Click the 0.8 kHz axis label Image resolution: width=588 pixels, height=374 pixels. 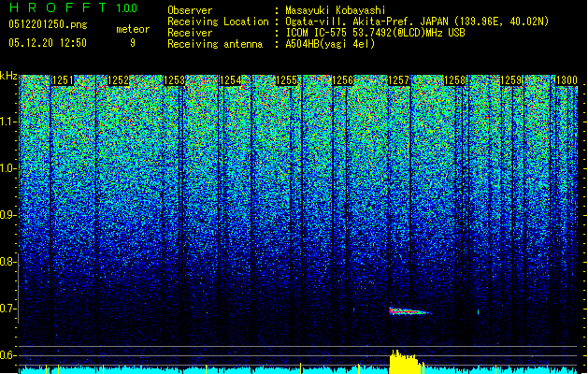(7, 262)
